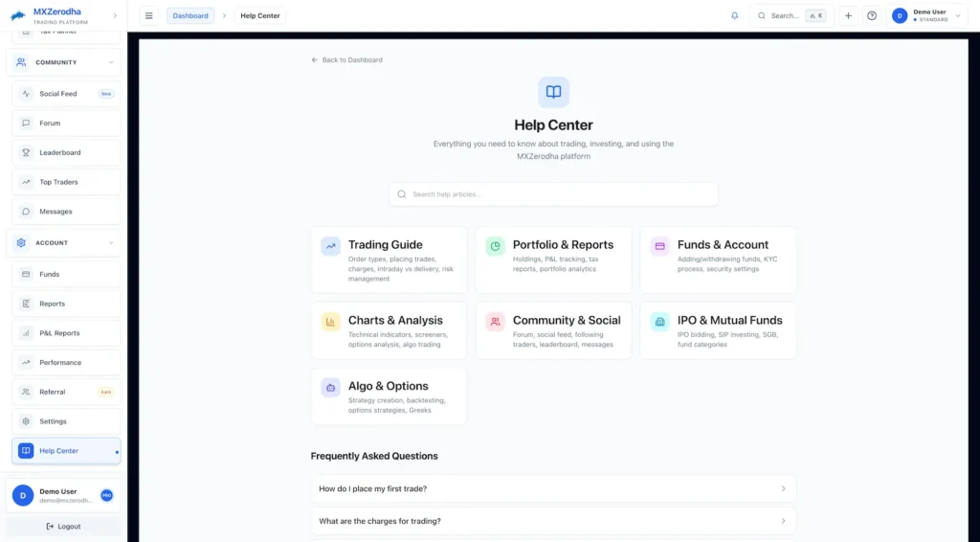Click the Demo User profile card in sidebar
Viewport: 980px width, 542px height.
(64, 495)
